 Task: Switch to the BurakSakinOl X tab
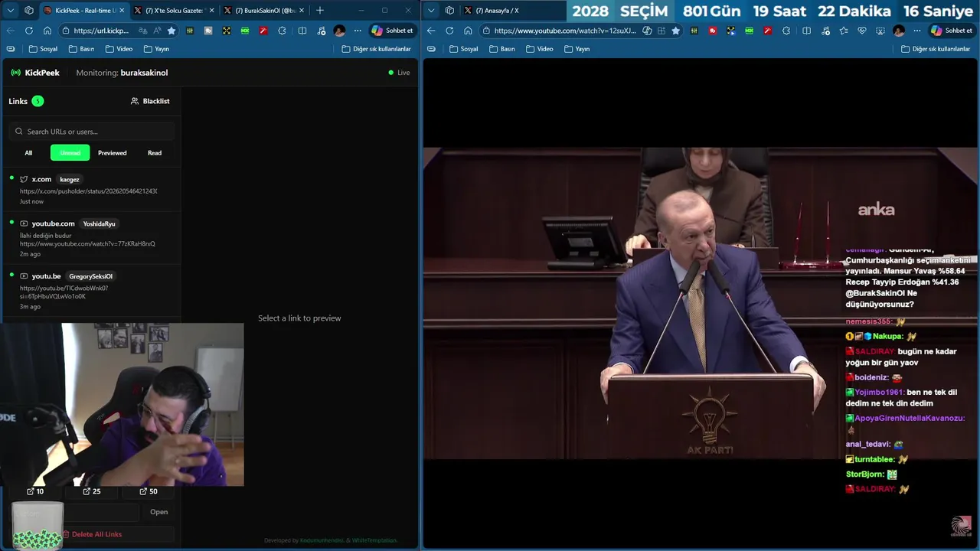(x=264, y=10)
